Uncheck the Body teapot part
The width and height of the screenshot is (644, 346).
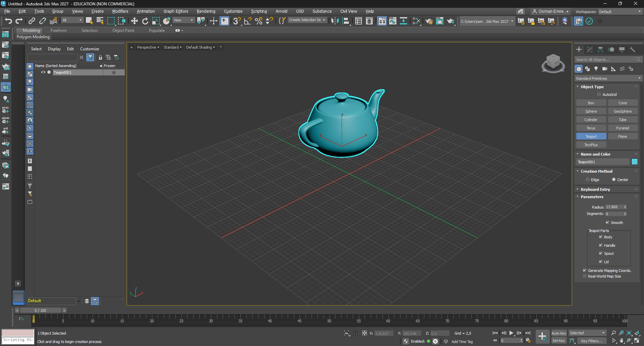(x=601, y=237)
